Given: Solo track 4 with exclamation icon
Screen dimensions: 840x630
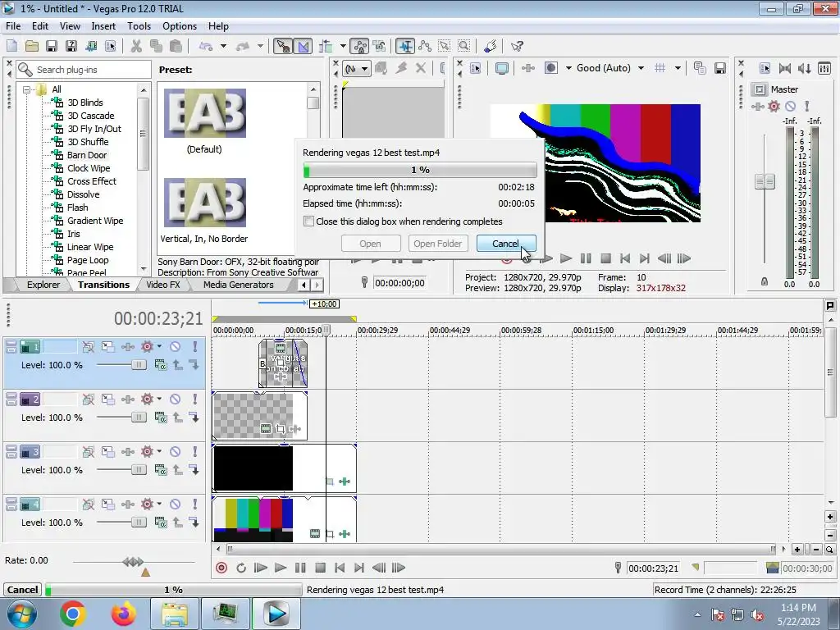Looking at the screenshot, I should point(195,504).
